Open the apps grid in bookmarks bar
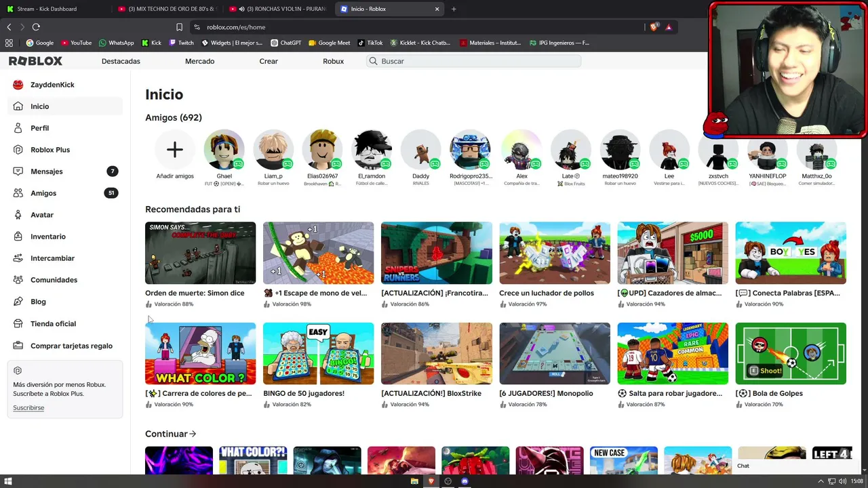868x488 pixels. tap(9, 43)
